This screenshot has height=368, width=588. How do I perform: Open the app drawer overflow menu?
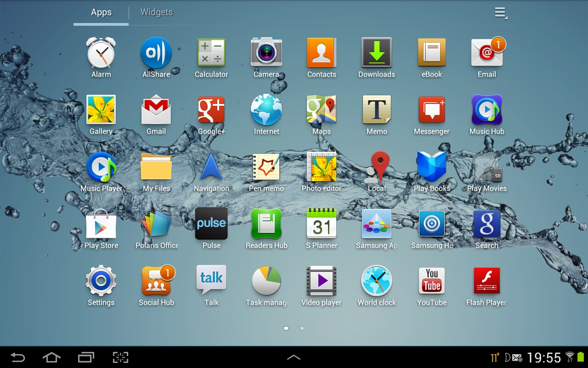[500, 13]
